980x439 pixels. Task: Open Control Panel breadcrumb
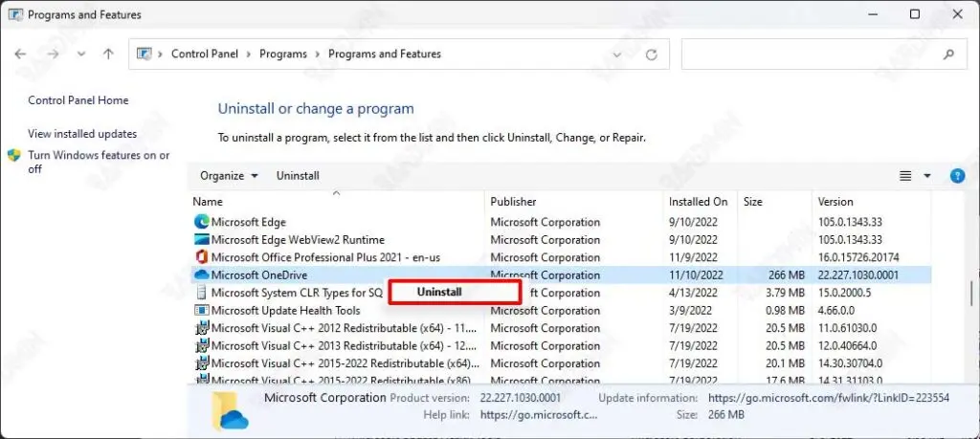(205, 55)
